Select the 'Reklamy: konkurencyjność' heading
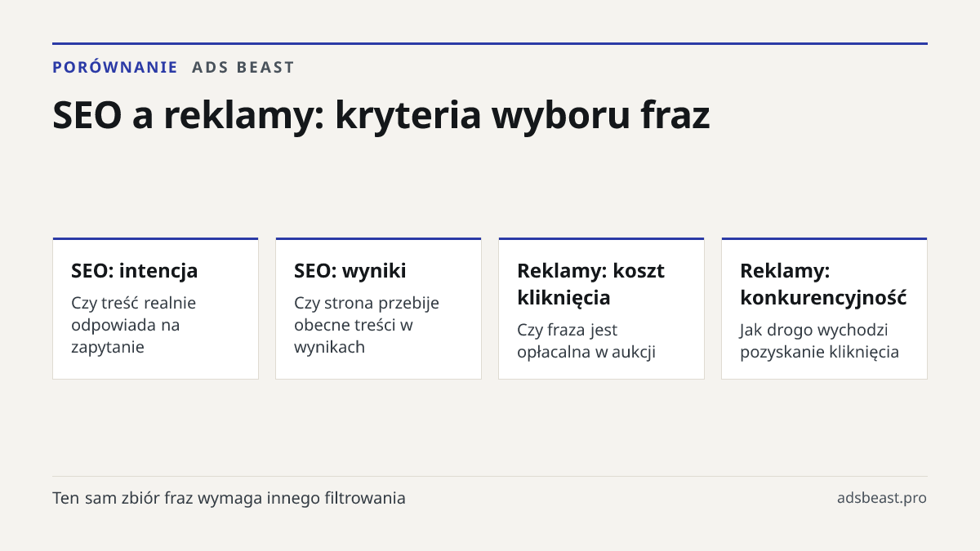 click(x=823, y=284)
